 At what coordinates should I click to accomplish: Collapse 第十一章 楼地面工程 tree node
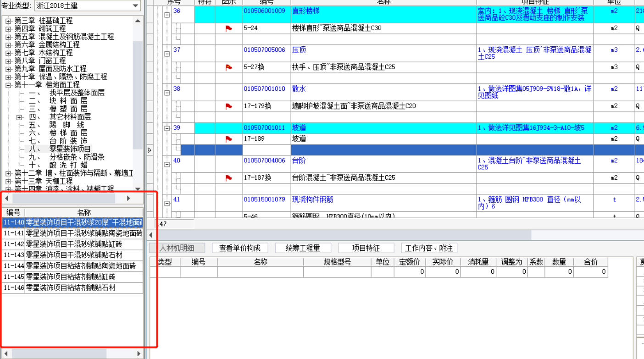tap(8, 85)
